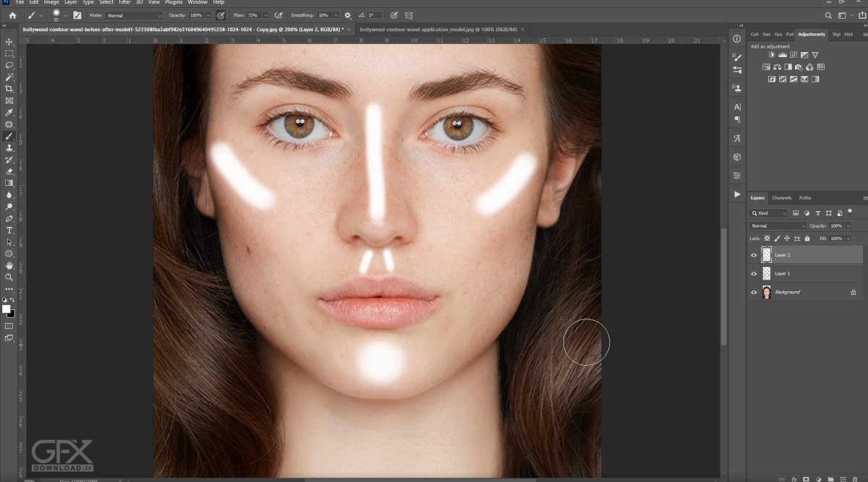Open brush smoothing options gear
Screen dimensions: 868x482
348,15
